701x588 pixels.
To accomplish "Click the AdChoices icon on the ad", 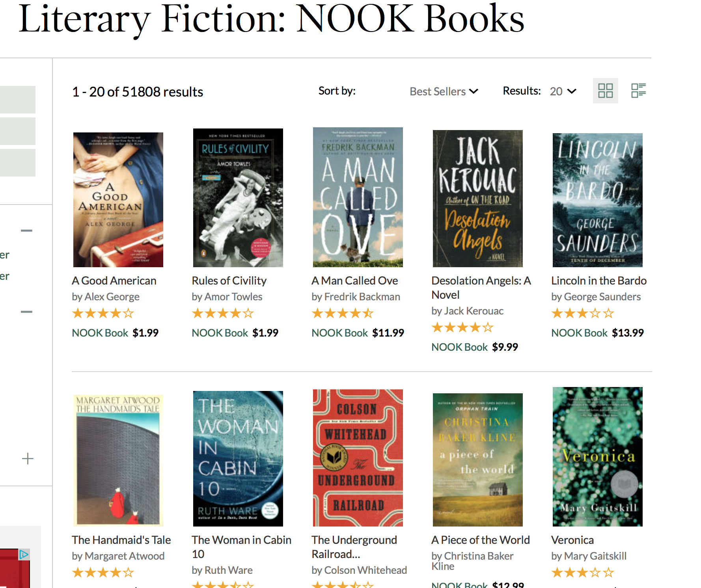I will coord(24,555).
